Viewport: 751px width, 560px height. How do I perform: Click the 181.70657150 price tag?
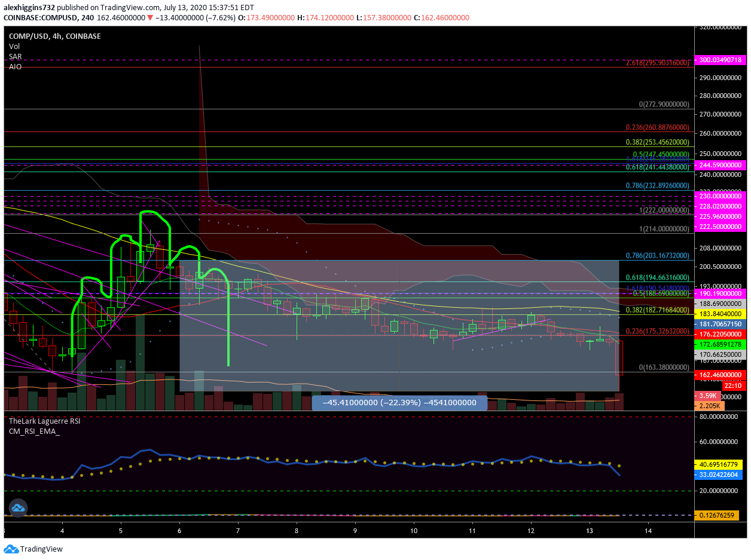722,324
